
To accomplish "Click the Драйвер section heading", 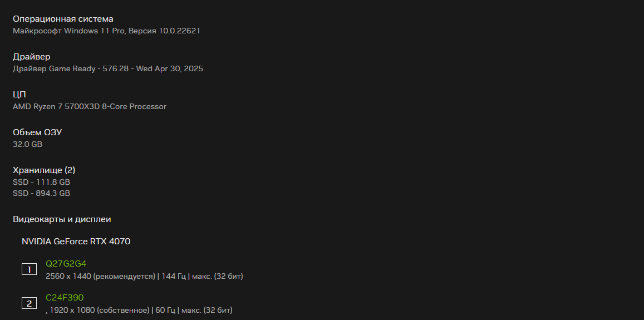I will 32,57.
